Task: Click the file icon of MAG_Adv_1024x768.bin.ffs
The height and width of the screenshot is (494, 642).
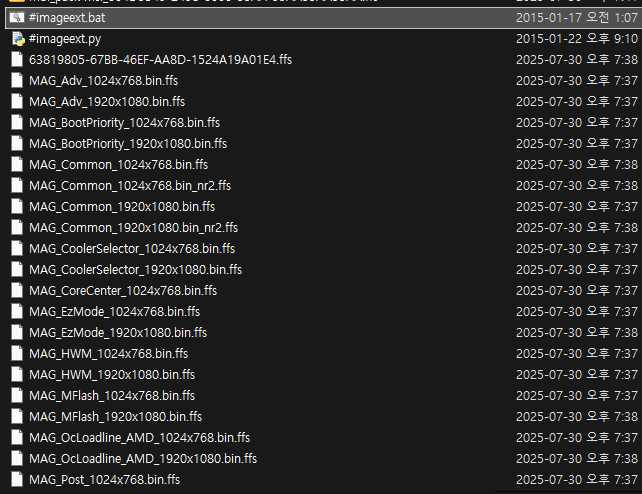Action: point(17,81)
